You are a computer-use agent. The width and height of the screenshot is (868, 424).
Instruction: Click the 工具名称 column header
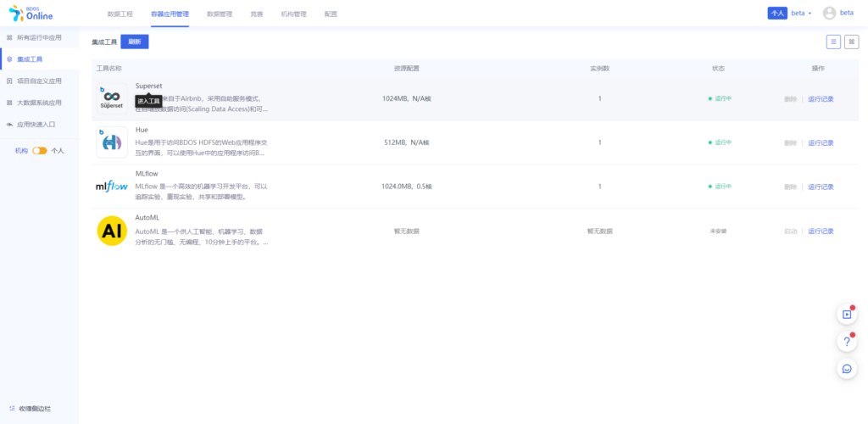tap(109, 68)
